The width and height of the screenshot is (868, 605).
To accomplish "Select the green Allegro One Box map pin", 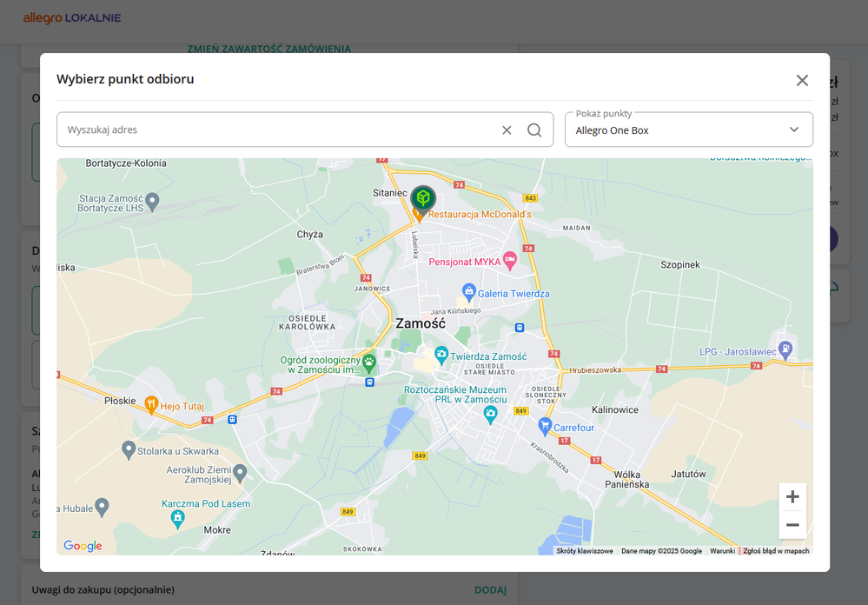I will (x=423, y=198).
